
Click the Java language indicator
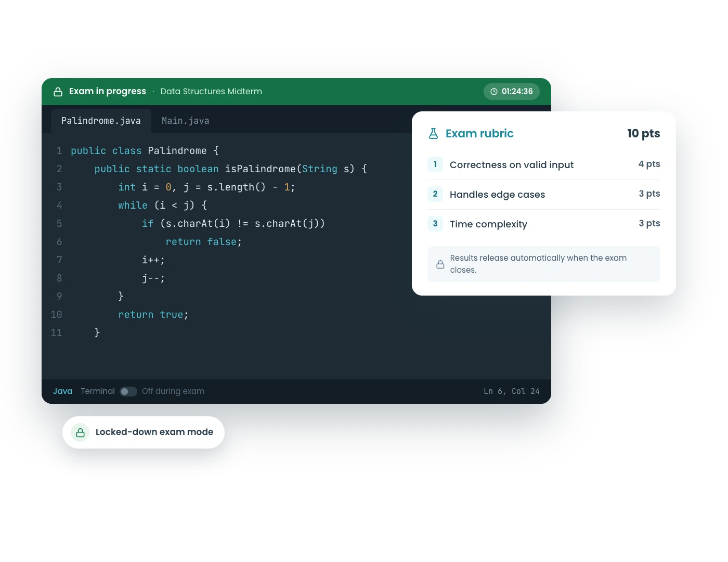(x=63, y=391)
